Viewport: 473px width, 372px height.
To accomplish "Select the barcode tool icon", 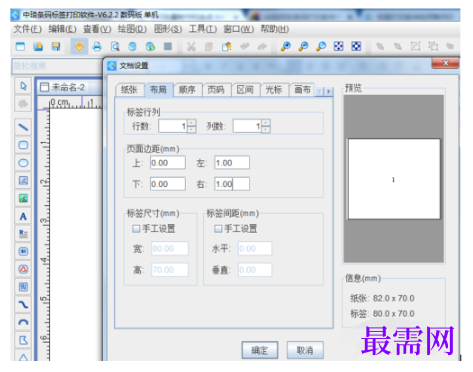I will coord(23,251).
